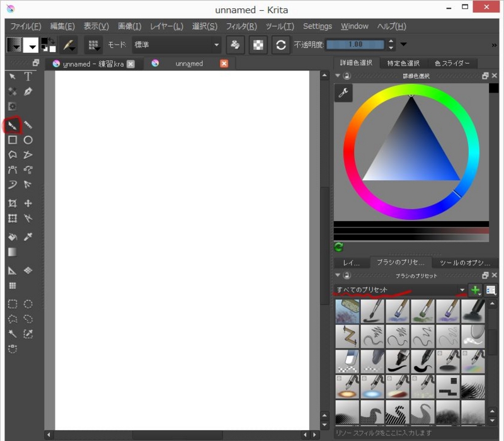This screenshot has height=441, width=504.
Task: Adjust the opacity slider
Action: pyautogui.click(x=355, y=44)
